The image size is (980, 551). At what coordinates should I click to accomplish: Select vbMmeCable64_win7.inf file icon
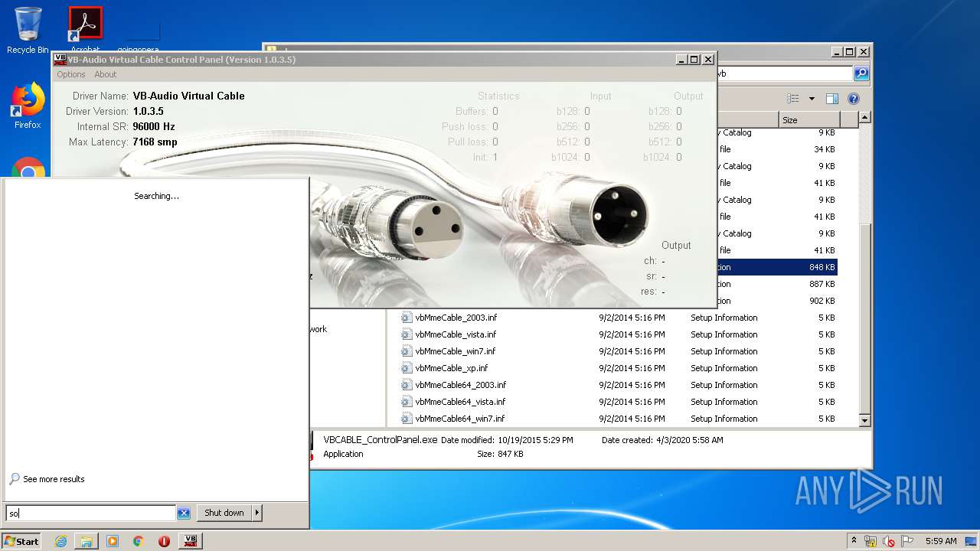pos(407,419)
